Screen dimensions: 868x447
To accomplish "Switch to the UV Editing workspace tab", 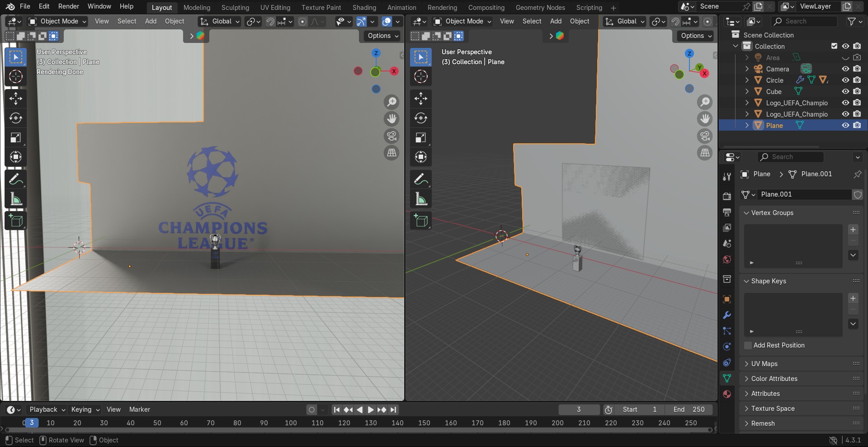I will (x=275, y=8).
